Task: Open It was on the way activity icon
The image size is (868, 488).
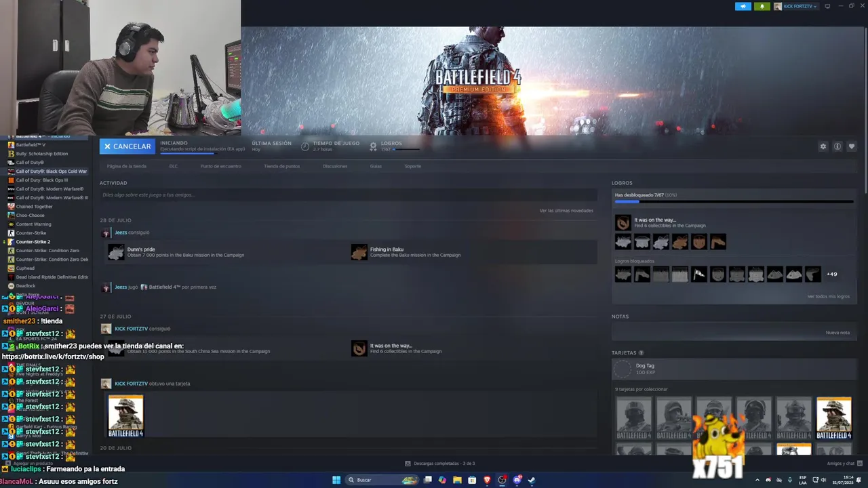Action: (x=359, y=348)
